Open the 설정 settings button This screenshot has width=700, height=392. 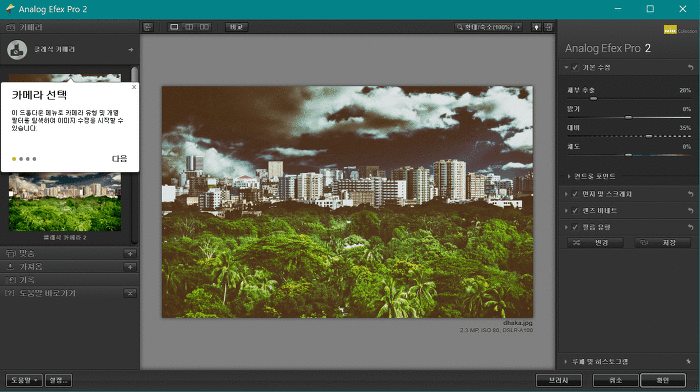coord(58,380)
